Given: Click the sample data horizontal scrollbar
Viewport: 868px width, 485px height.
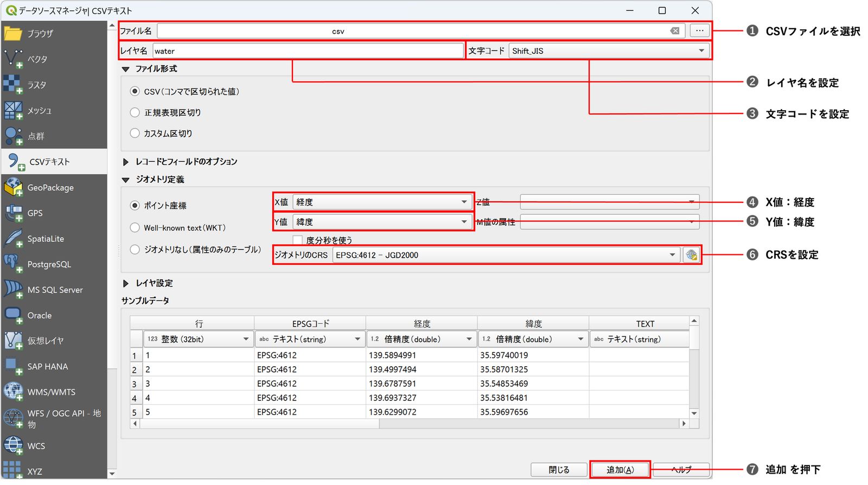Looking at the screenshot, I should pos(410,424).
